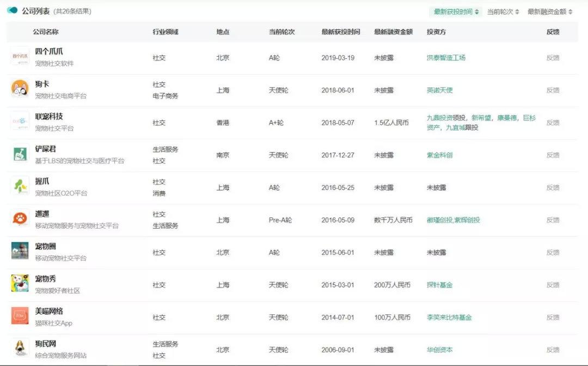The width and height of the screenshot is (588, 366).
Task: Open company 握爪
Action: pyautogui.click(x=42, y=181)
